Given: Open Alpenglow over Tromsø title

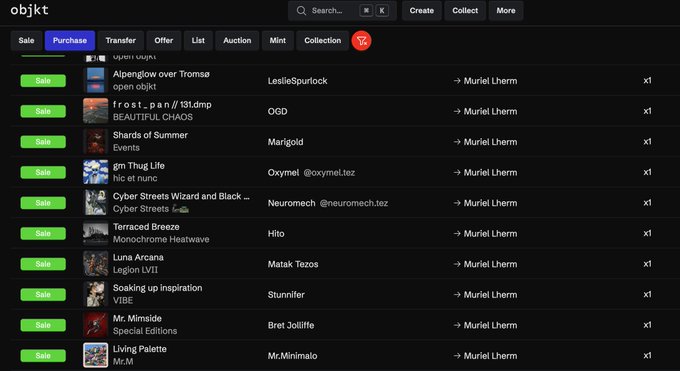Looking at the screenshot, I should (x=161, y=74).
